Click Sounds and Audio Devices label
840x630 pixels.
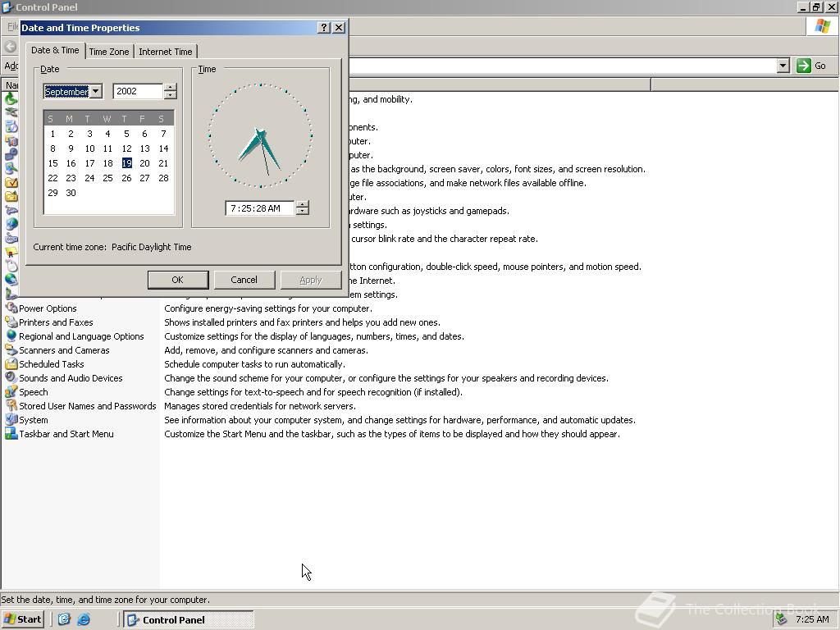[x=71, y=378]
